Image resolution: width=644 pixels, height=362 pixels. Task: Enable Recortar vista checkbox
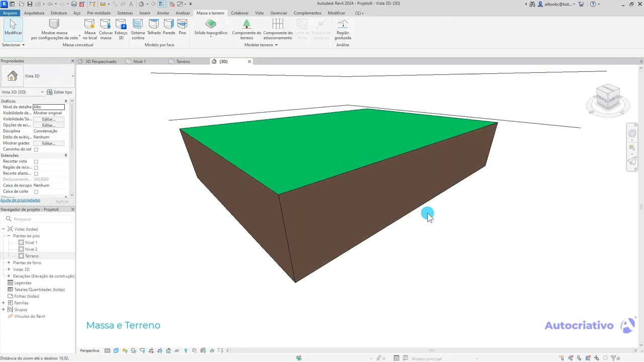click(x=36, y=161)
